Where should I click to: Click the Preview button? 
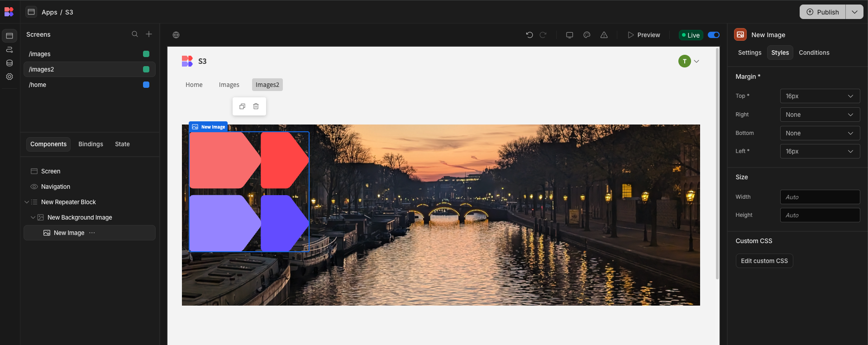644,35
